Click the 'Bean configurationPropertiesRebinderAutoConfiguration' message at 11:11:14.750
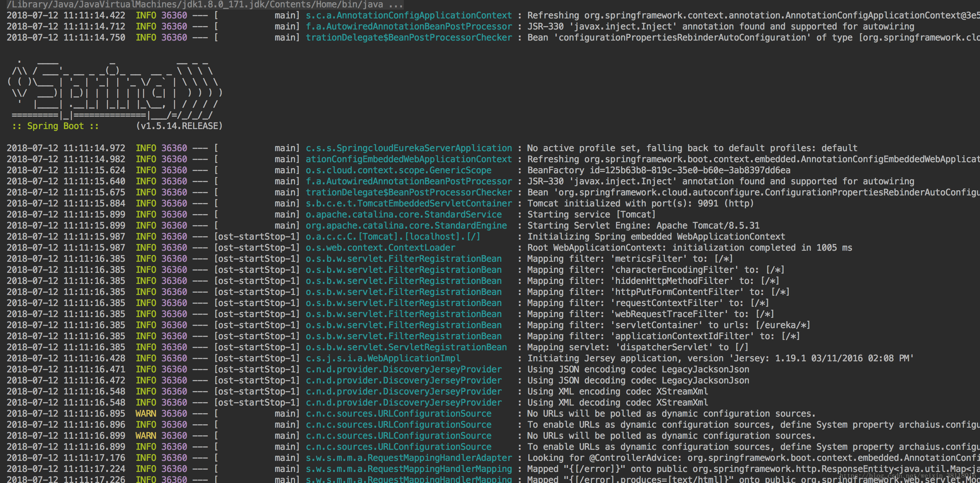The height and width of the screenshot is (483, 980). point(753,37)
